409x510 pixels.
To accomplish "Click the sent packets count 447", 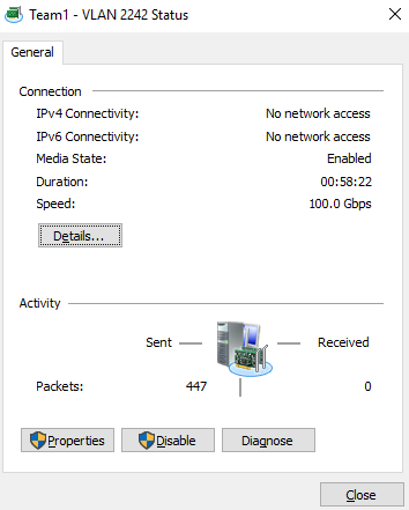I will tap(196, 386).
